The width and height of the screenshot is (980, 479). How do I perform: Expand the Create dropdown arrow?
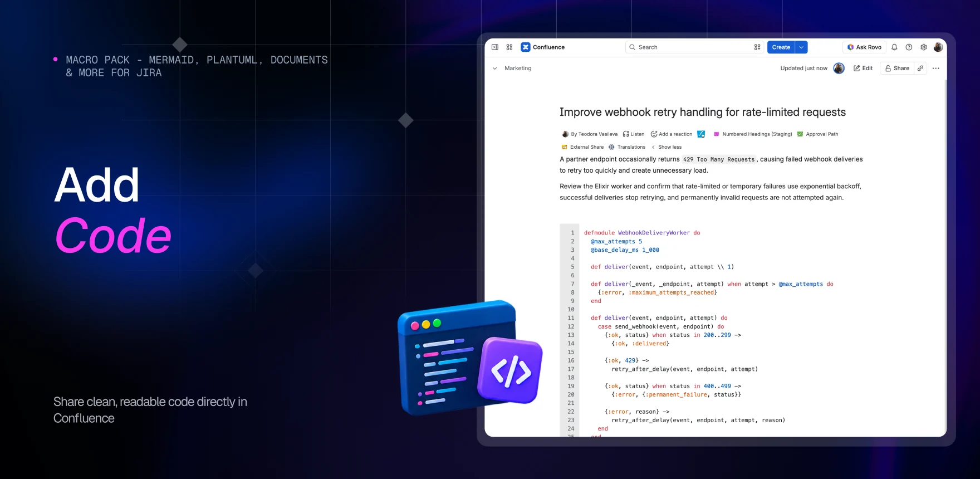[x=801, y=47]
